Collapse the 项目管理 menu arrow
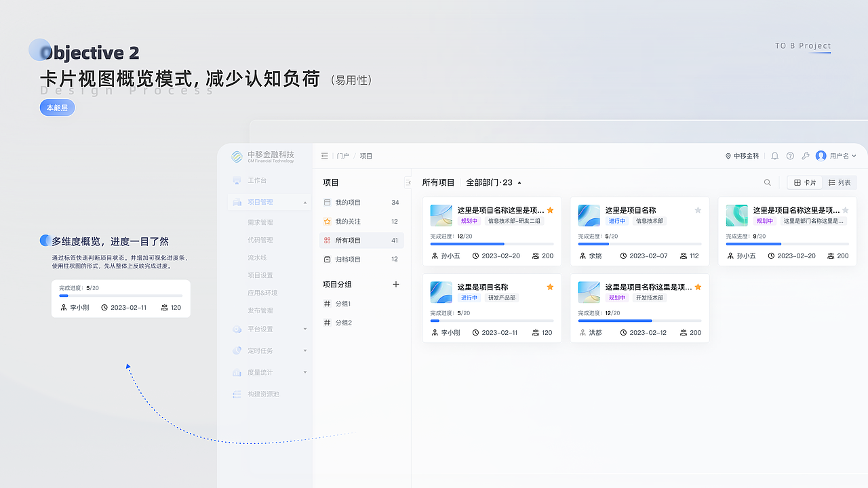This screenshot has height=488, width=868. click(304, 202)
